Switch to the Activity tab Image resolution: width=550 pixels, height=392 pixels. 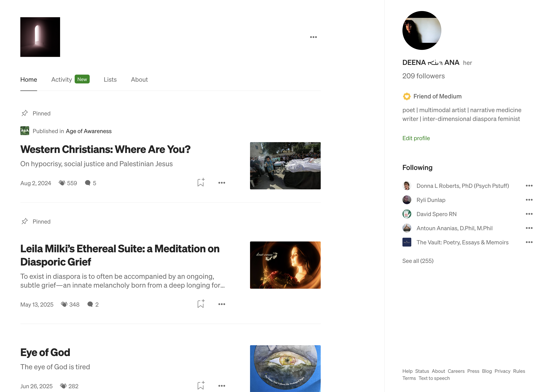click(x=62, y=79)
